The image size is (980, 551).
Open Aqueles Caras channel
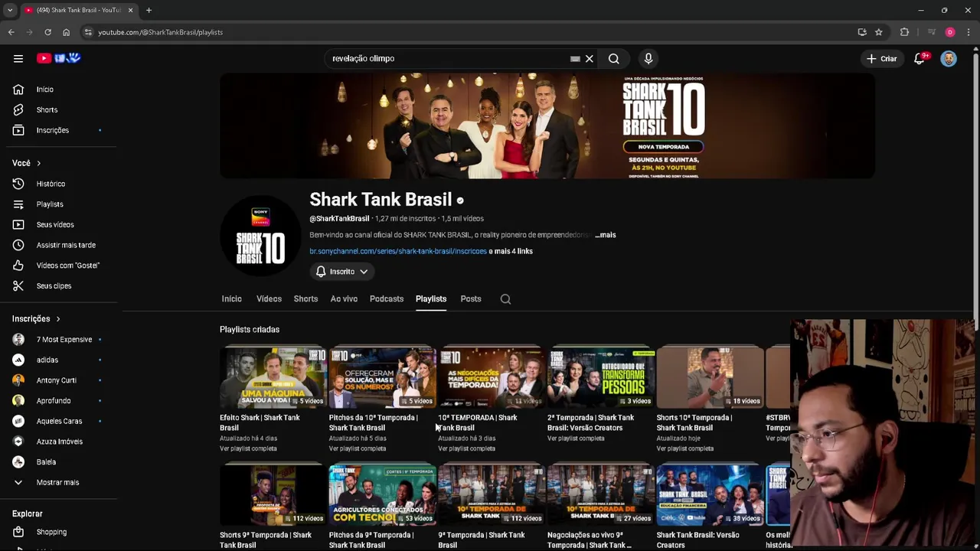(x=59, y=421)
